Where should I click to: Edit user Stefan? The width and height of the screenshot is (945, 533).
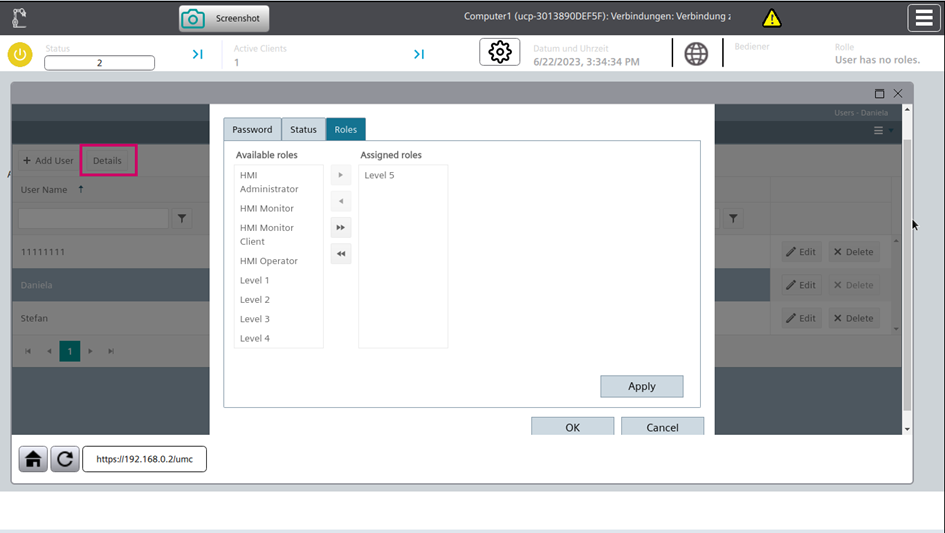coord(802,318)
